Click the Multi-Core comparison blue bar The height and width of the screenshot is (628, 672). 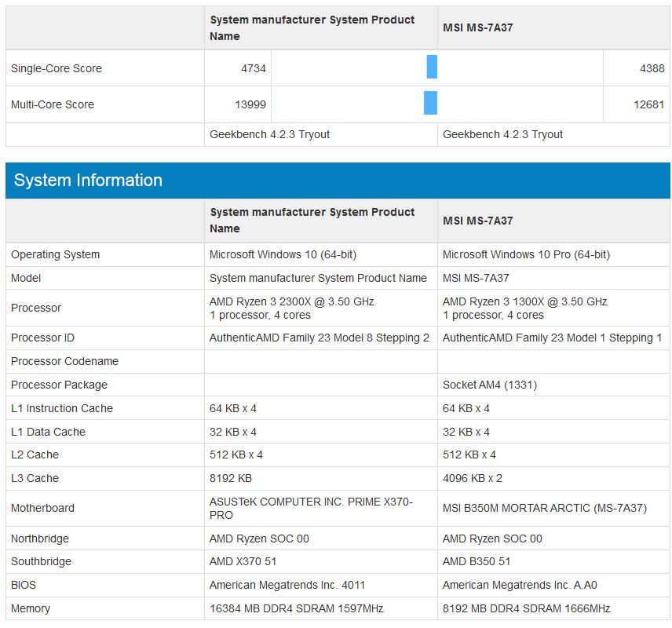[x=430, y=103]
